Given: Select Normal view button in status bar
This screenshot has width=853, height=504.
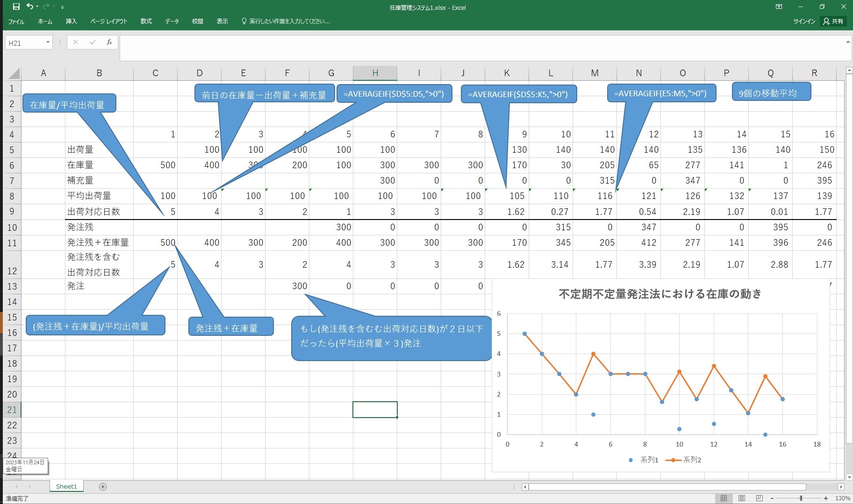Looking at the screenshot, I should click(x=724, y=498).
